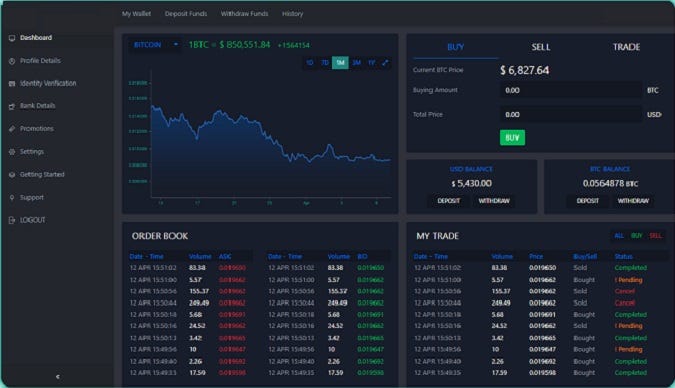
Task: Click the Price column header in My Trade
Action: 536,256
